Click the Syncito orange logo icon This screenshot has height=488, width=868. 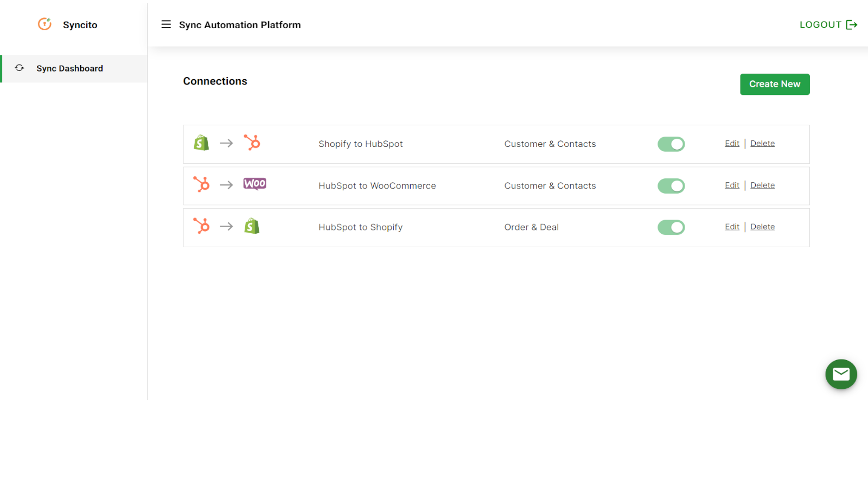pos(44,24)
